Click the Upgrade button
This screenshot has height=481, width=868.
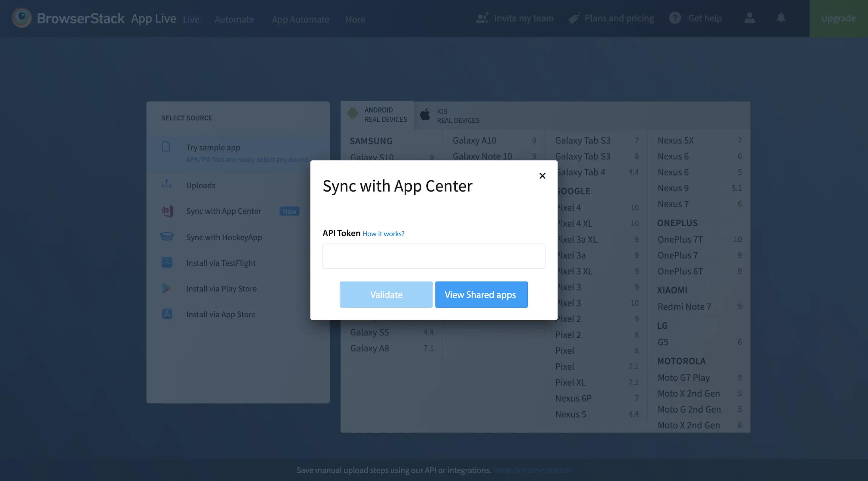pyautogui.click(x=838, y=18)
